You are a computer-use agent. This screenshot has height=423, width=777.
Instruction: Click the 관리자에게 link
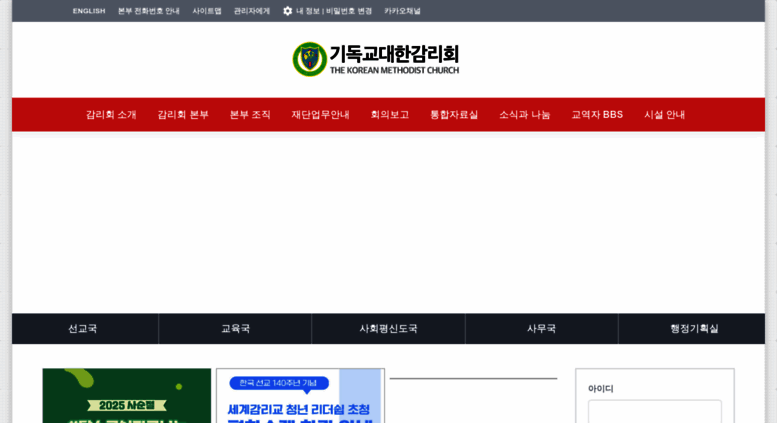[252, 11]
